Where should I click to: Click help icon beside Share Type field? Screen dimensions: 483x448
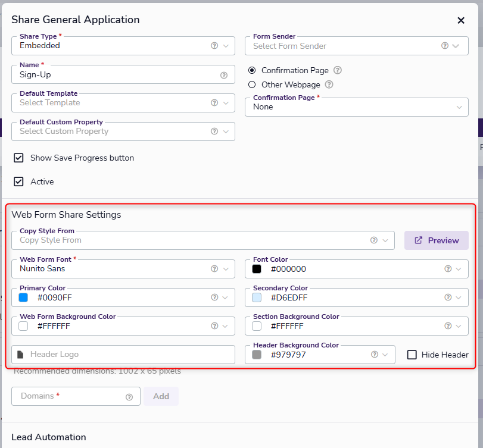(214, 46)
